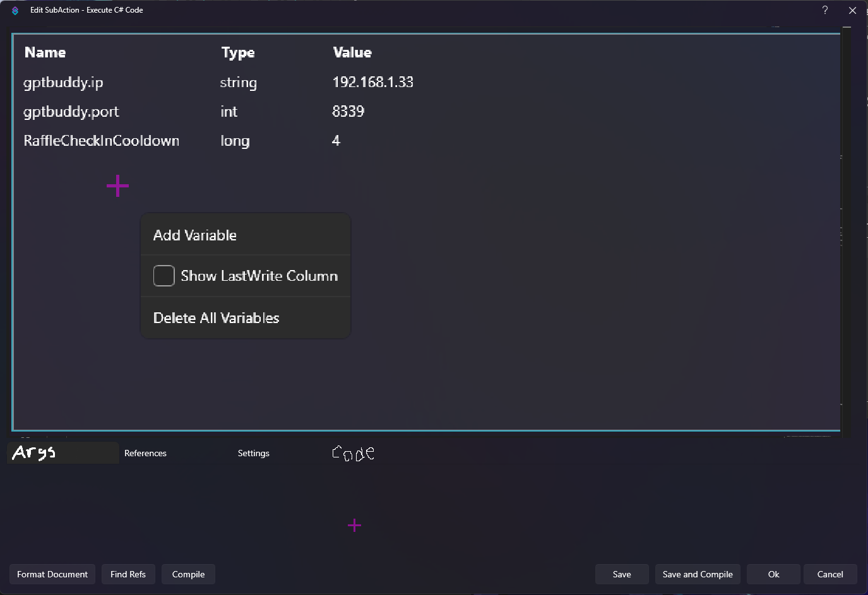
Task: Confirm with the Ok button
Action: pyautogui.click(x=773, y=574)
